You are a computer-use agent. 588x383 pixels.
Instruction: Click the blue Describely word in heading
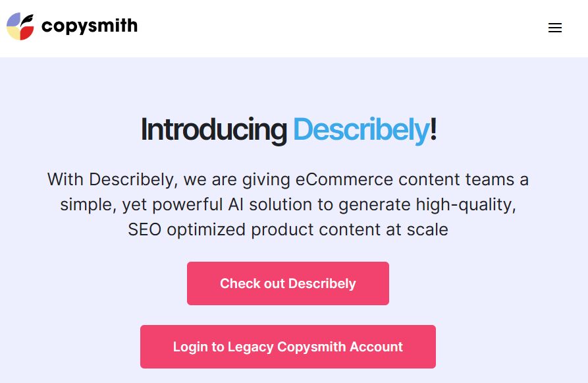[361, 130]
